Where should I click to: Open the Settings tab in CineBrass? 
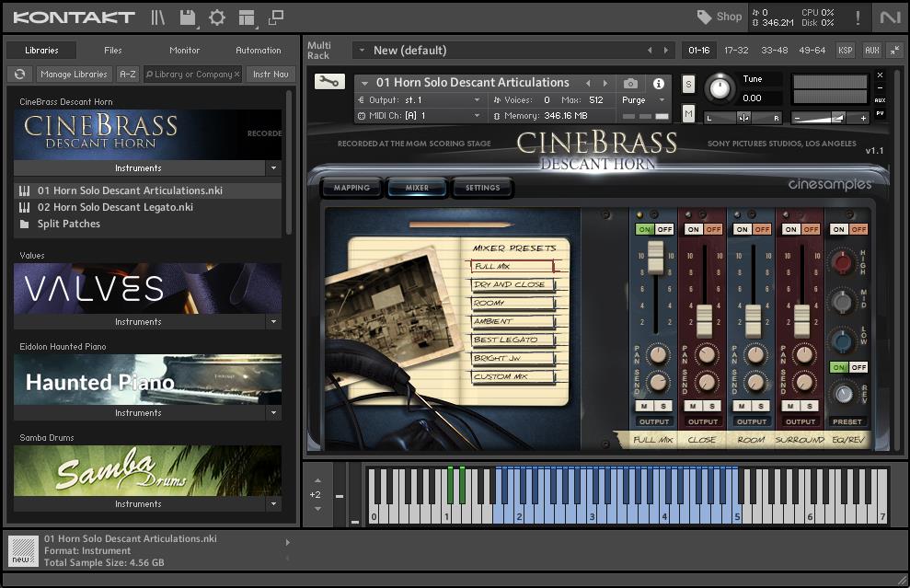tap(482, 188)
